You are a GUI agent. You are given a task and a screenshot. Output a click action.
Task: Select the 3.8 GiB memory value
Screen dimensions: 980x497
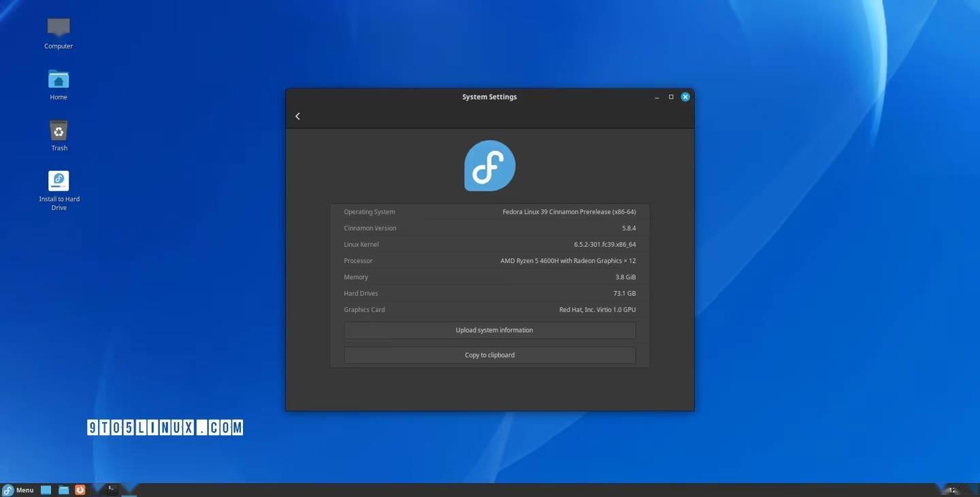pos(625,277)
